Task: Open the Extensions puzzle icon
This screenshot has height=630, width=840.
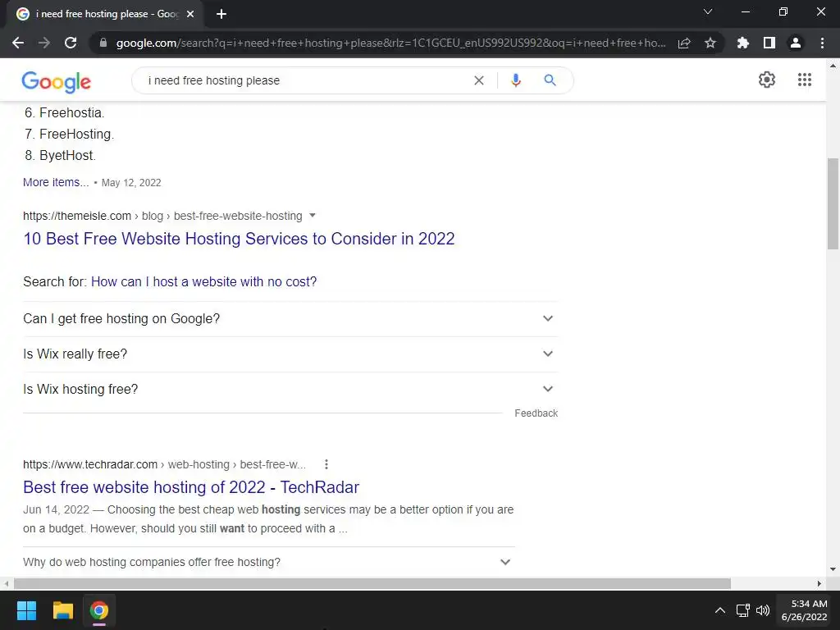Action: (x=743, y=43)
